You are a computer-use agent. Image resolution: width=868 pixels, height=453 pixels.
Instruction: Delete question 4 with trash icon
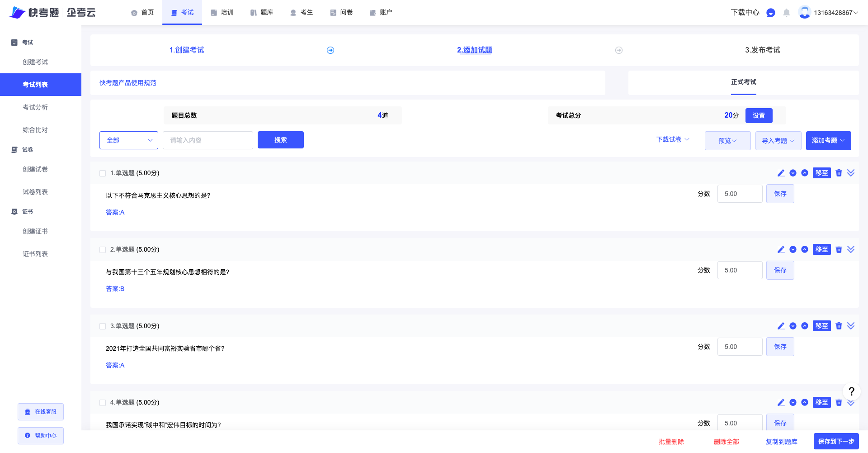839,402
